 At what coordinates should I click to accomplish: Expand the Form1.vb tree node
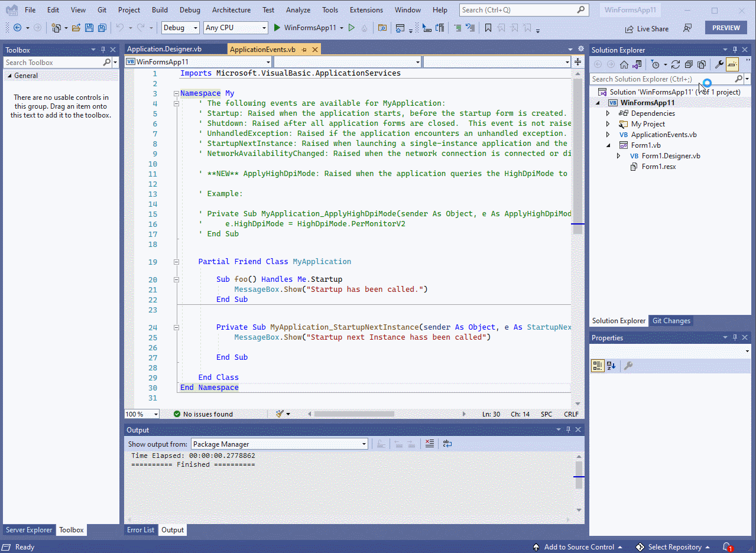[x=608, y=145]
